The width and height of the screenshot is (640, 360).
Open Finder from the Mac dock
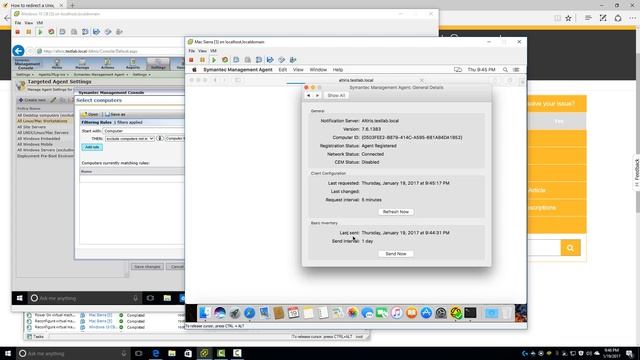click(204, 313)
